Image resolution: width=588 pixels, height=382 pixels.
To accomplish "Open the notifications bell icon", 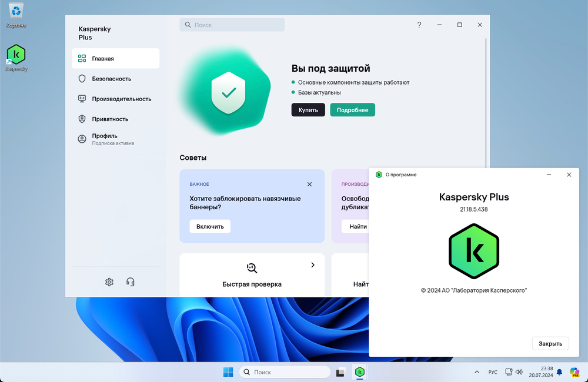I will pyautogui.click(x=559, y=372).
